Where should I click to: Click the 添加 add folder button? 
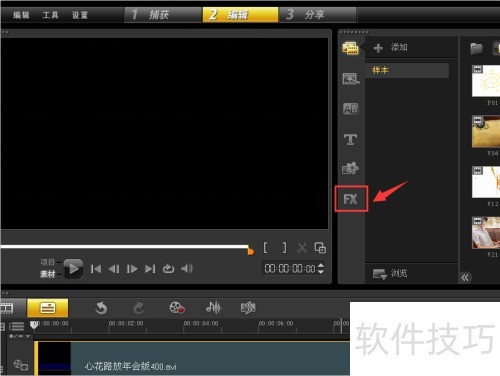click(390, 48)
